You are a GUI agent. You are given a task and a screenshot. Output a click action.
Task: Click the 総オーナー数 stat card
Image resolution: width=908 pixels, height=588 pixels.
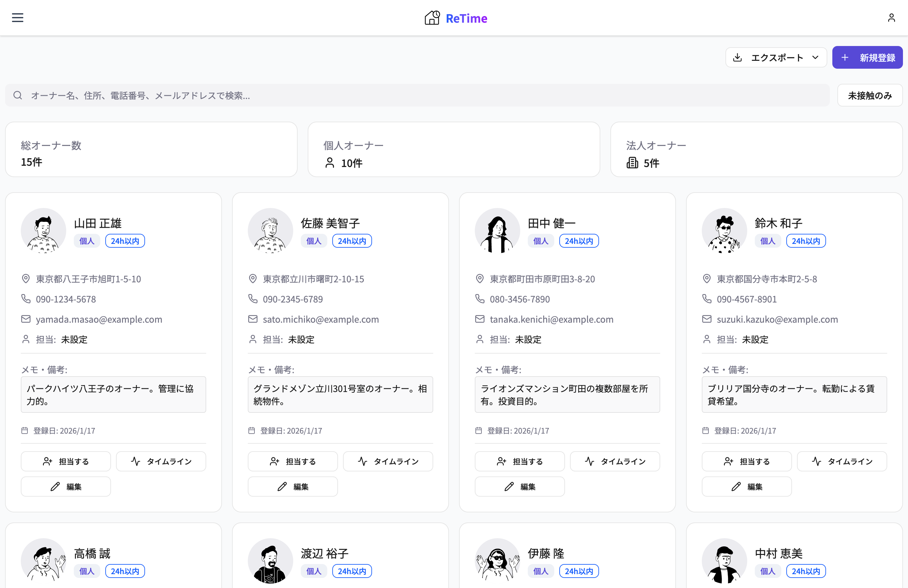151,149
